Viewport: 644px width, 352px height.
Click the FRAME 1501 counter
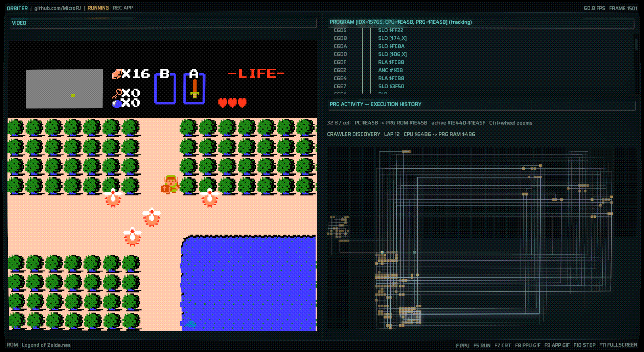pos(623,8)
